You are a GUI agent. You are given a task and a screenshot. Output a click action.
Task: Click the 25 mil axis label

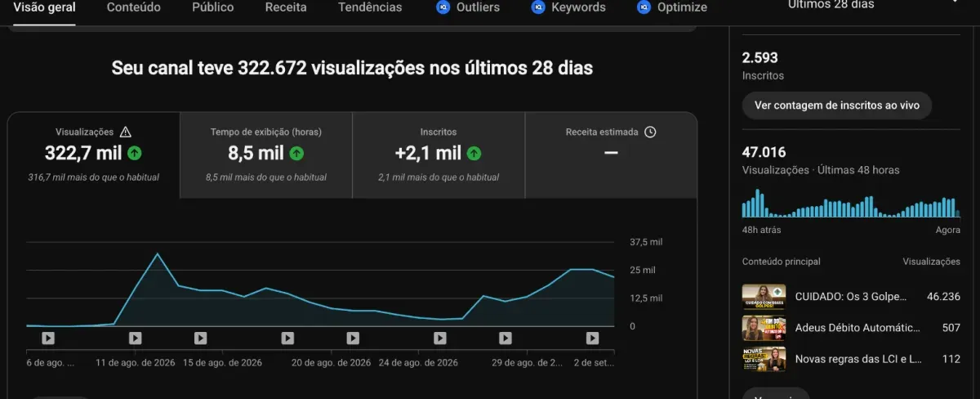point(643,270)
